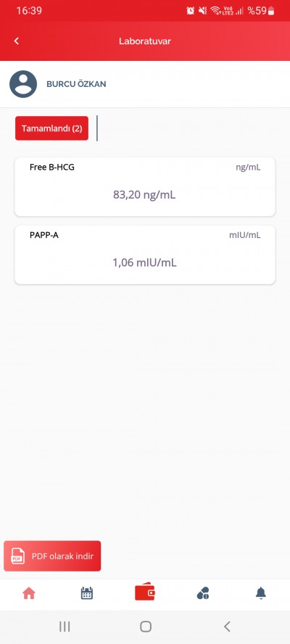The width and height of the screenshot is (290, 644).
Task: Tap the 1,06 mIU/mL value
Action: coord(144,263)
